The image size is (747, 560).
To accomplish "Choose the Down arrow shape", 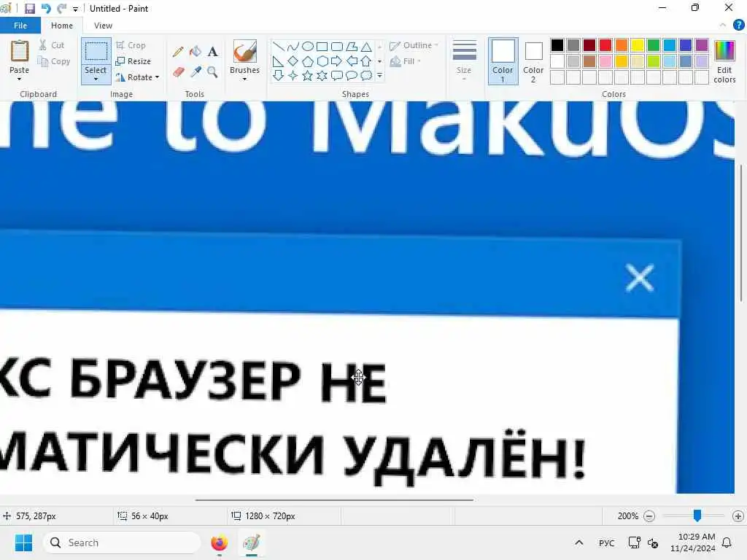I will (278, 75).
